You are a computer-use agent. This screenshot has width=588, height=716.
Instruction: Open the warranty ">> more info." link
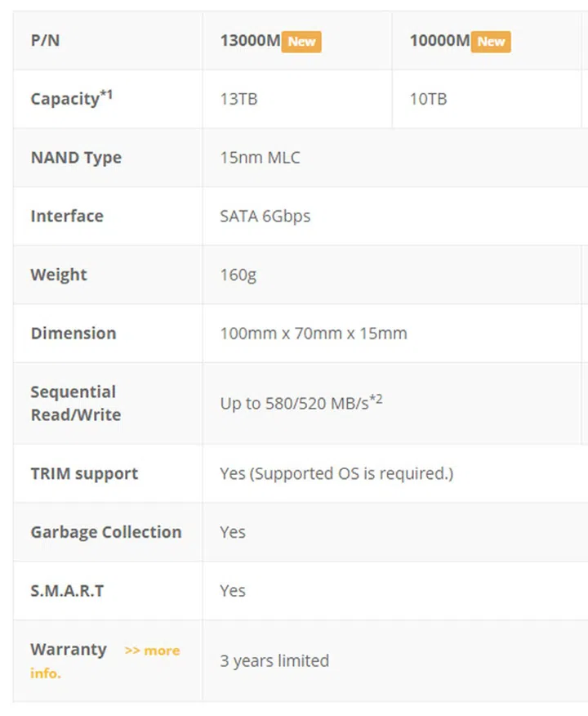pyautogui.click(x=152, y=651)
